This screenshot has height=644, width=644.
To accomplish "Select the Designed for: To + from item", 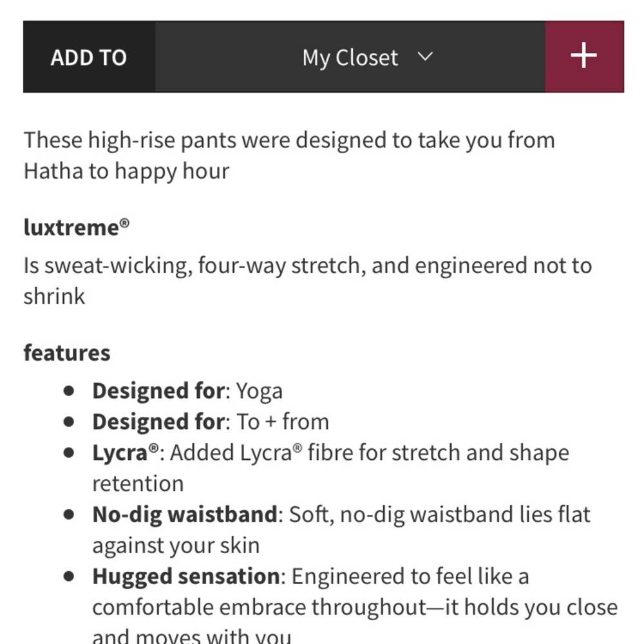I will tap(211, 422).
